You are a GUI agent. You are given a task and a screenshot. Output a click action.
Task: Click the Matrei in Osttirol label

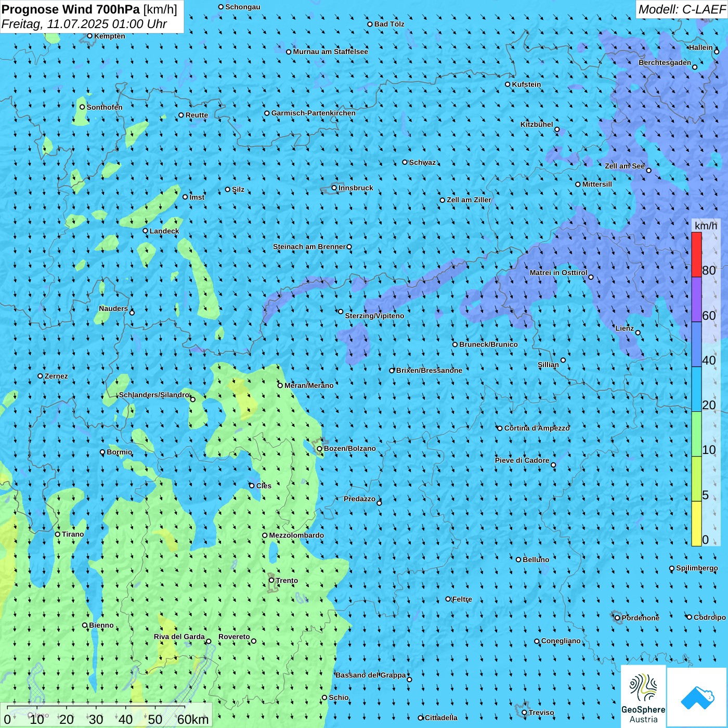coord(558,272)
